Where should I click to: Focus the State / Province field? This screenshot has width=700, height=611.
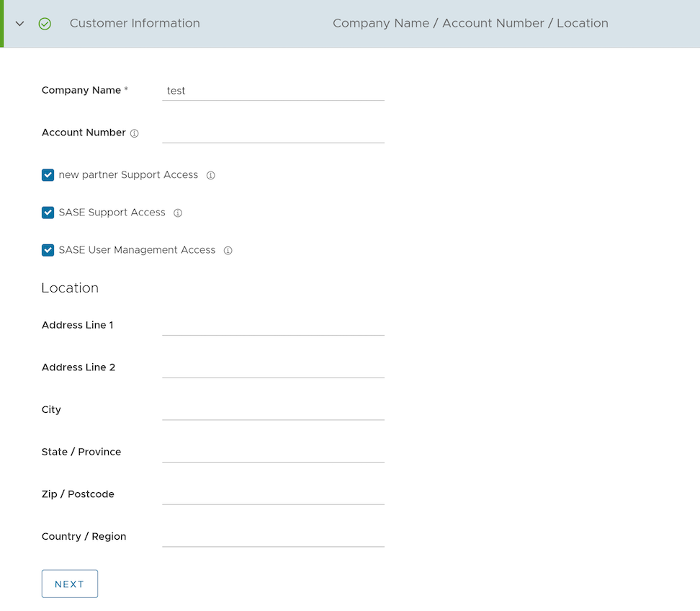pyautogui.click(x=273, y=452)
